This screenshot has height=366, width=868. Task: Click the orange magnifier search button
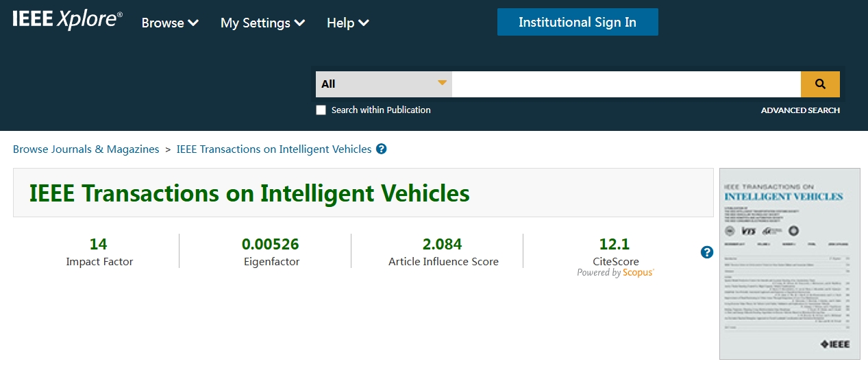pyautogui.click(x=820, y=84)
